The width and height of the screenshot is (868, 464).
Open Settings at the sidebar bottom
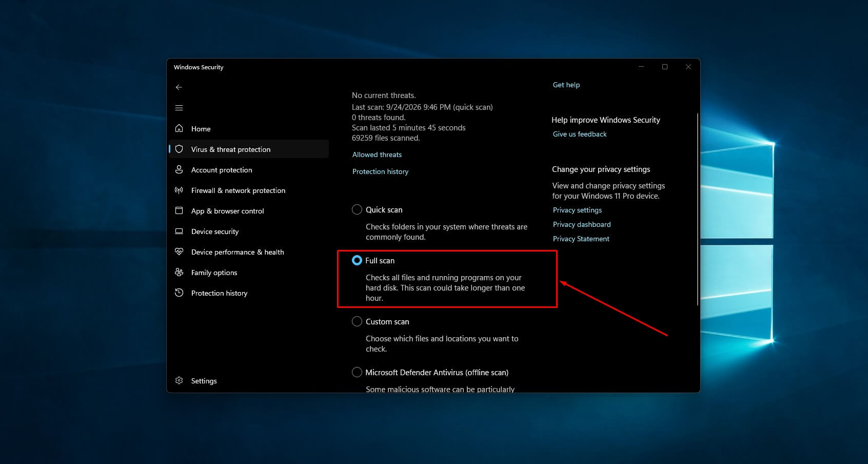[249, 380]
